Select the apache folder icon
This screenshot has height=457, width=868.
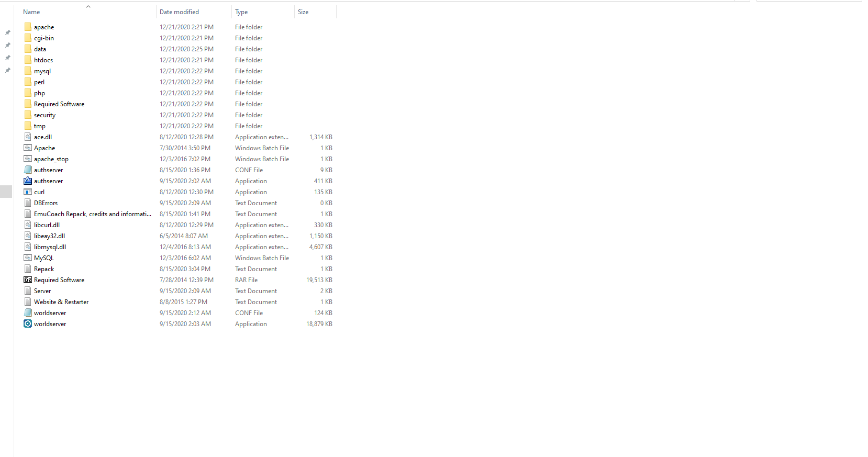click(28, 27)
